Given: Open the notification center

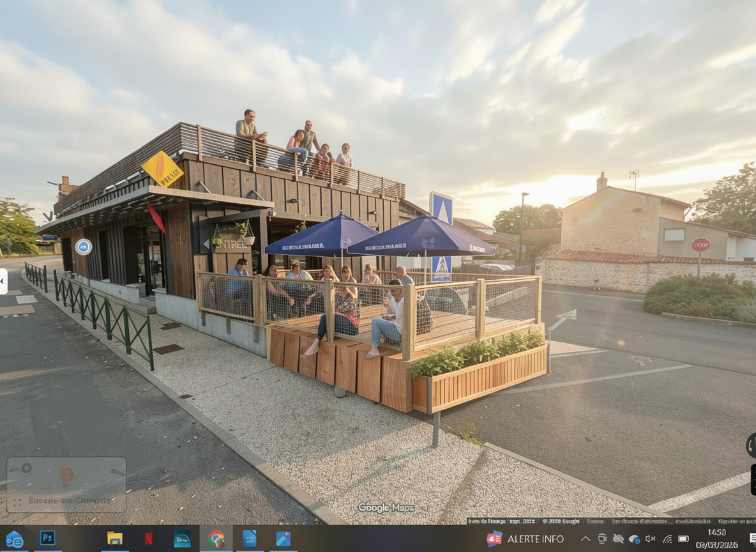Looking at the screenshot, I should coord(753,539).
